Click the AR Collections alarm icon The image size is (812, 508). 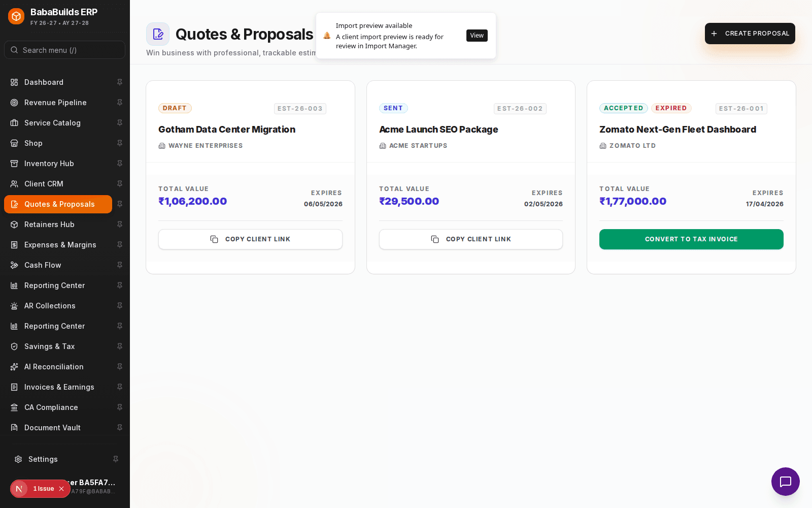pos(14,306)
